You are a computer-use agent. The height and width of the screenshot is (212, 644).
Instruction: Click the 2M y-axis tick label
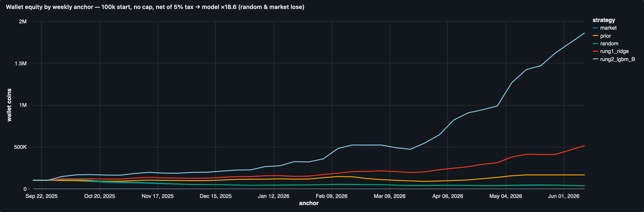[x=23, y=22]
